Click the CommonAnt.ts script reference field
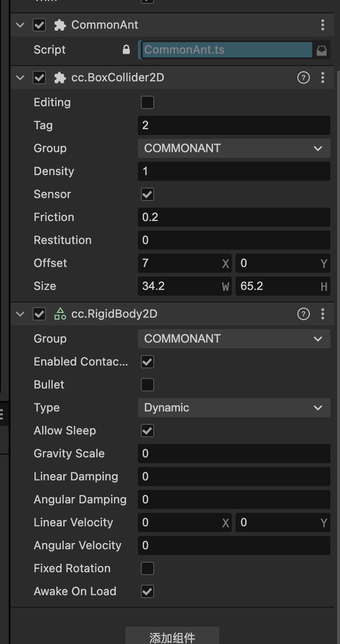 pyautogui.click(x=225, y=50)
